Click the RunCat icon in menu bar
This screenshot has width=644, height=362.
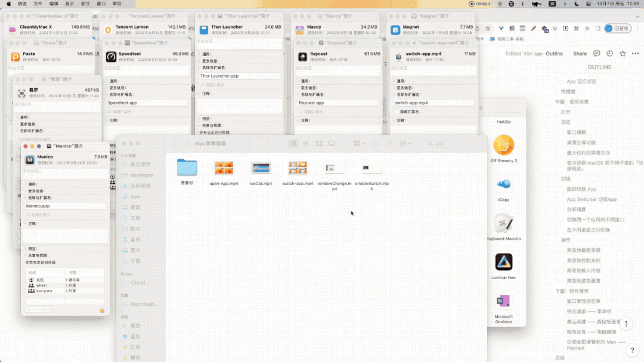[537, 4]
